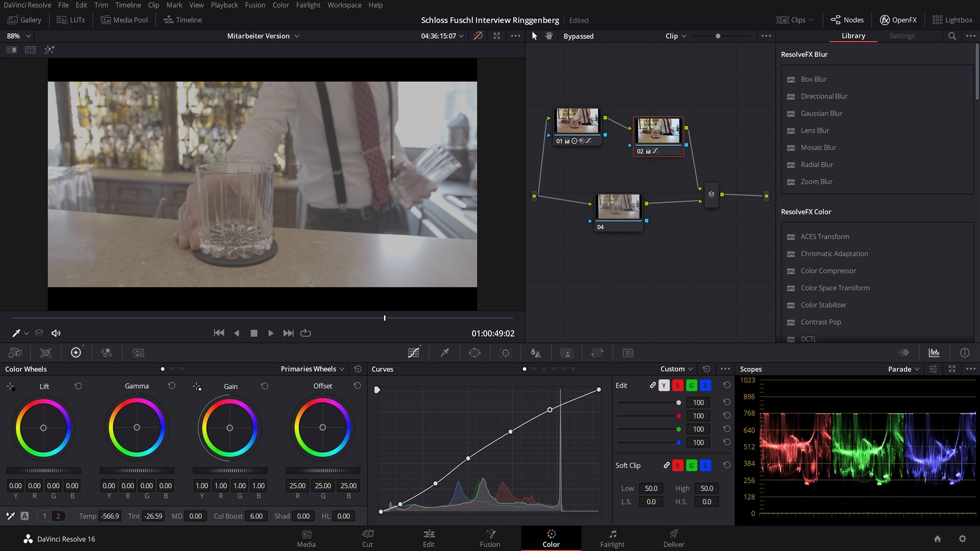Open the Media Pool panel
Screen dimensions: 980x551
(x=124, y=20)
